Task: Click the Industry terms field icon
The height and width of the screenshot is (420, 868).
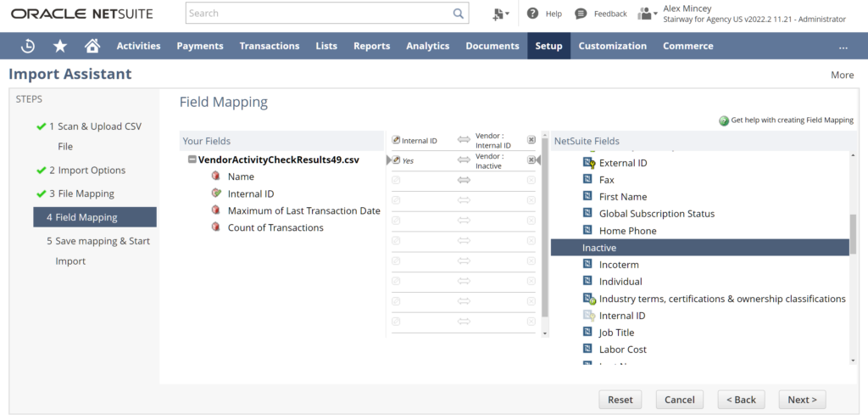Action: click(590, 300)
